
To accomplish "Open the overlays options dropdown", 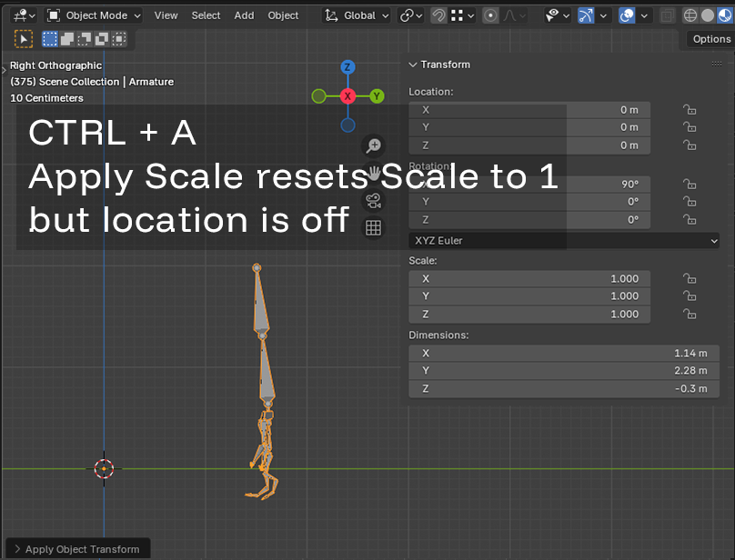I will point(645,16).
